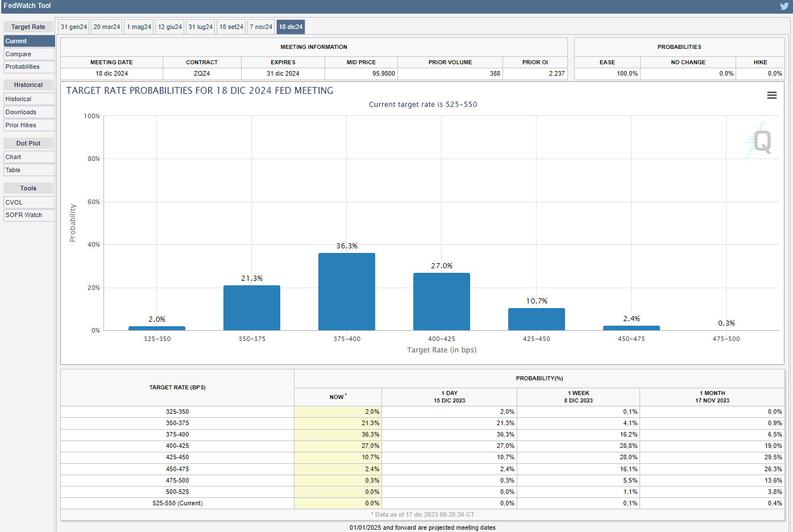Open the 12 giu24 meeting tab
This screenshot has height=532, width=793.
pyautogui.click(x=170, y=27)
